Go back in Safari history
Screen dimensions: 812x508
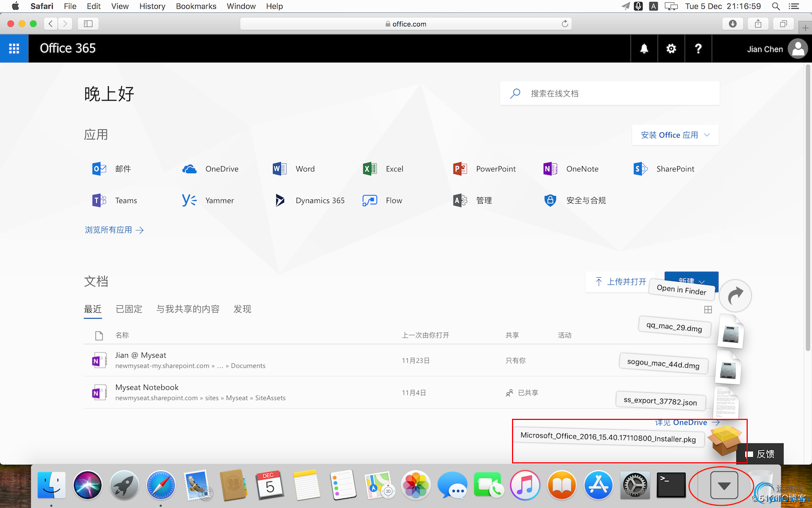point(51,24)
